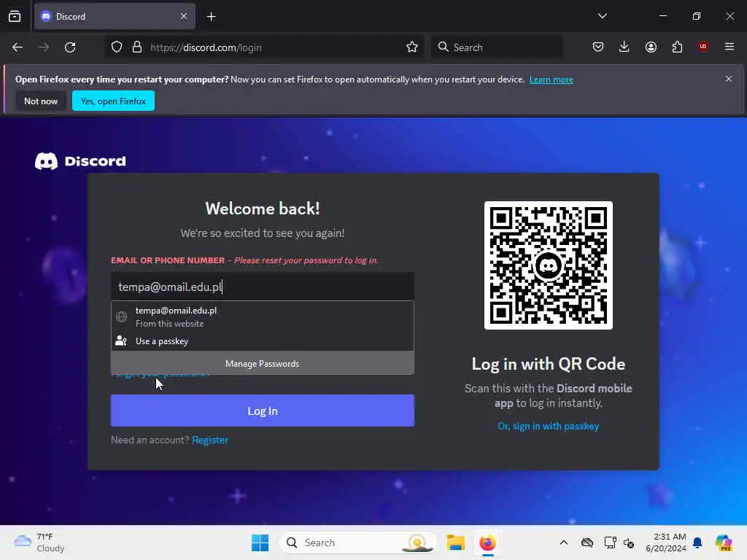The image size is (747, 560).
Task: Open weather widget showing 71°F Cloudy
Action: 39,542
